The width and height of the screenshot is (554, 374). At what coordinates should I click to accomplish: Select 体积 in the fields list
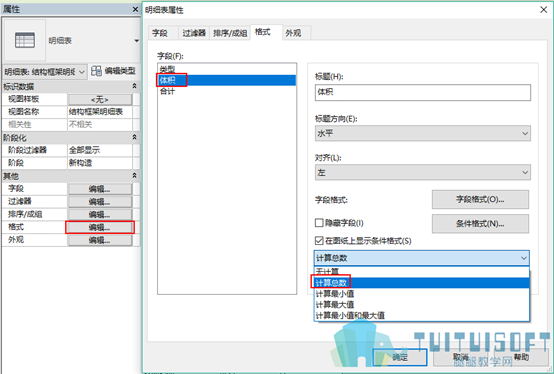pos(227,80)
